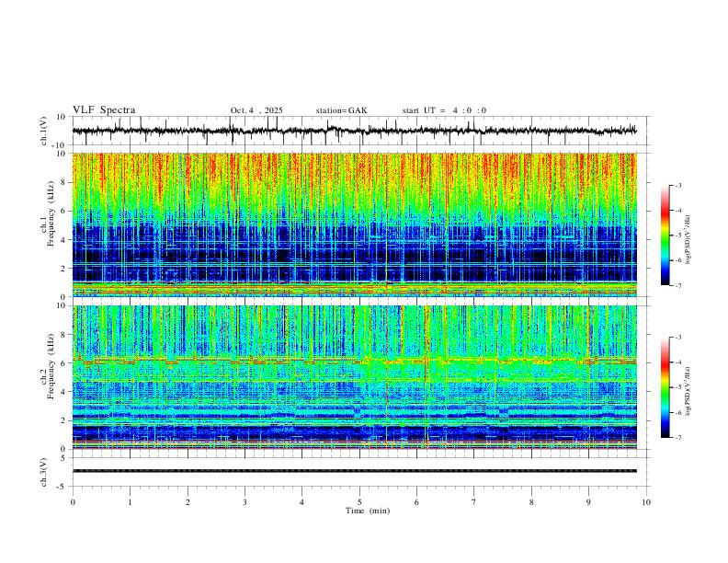728x563 pixels.
Task: Click time axis tick label '9'
Action: (588, 502)
